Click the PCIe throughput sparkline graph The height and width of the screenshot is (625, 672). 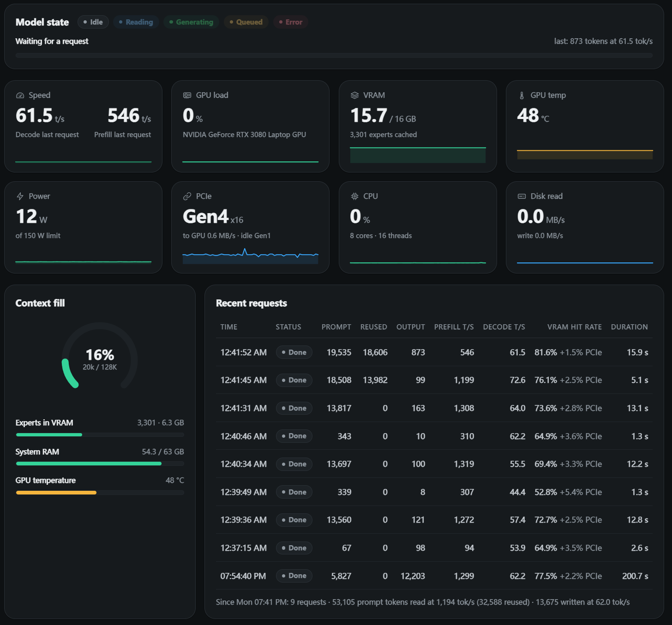[250, 256]
